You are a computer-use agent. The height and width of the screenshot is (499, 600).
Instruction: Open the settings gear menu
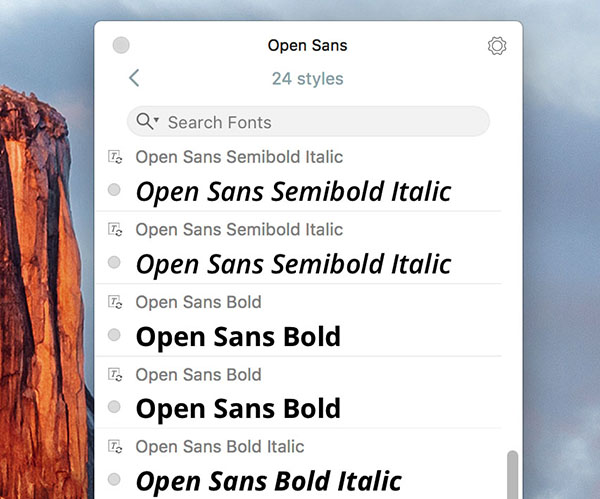point(497,46)
